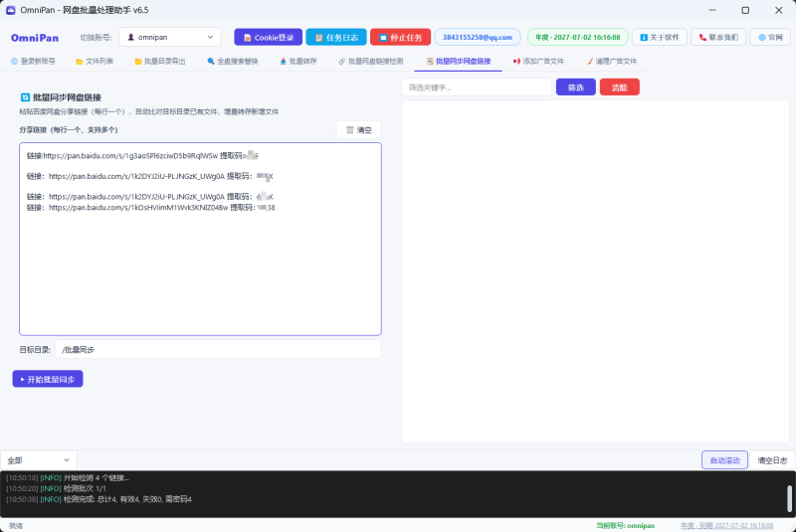Viewport: 796px width, 532px height.
Task: Open the 任务日志 task log
Action: (336, 37)
